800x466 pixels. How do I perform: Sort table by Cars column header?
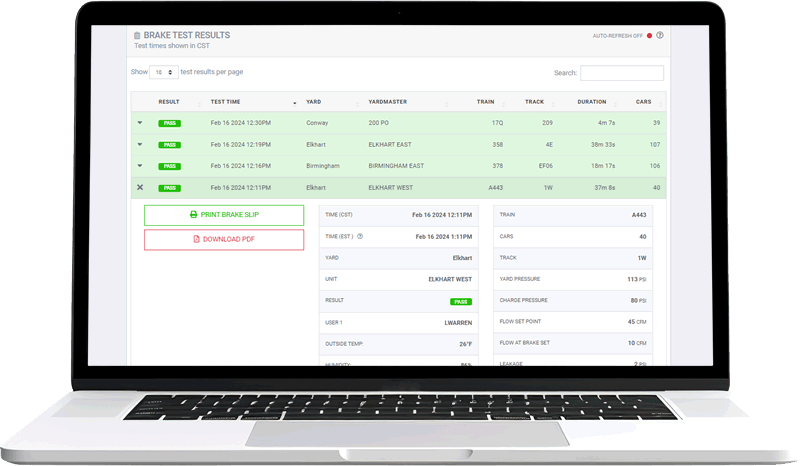[x=643, y=102]
